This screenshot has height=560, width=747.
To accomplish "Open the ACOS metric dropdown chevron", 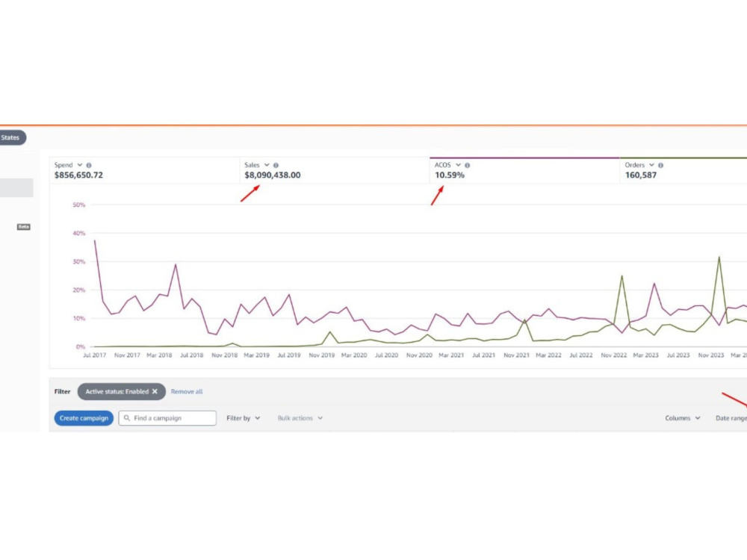I will pos(459,165).
